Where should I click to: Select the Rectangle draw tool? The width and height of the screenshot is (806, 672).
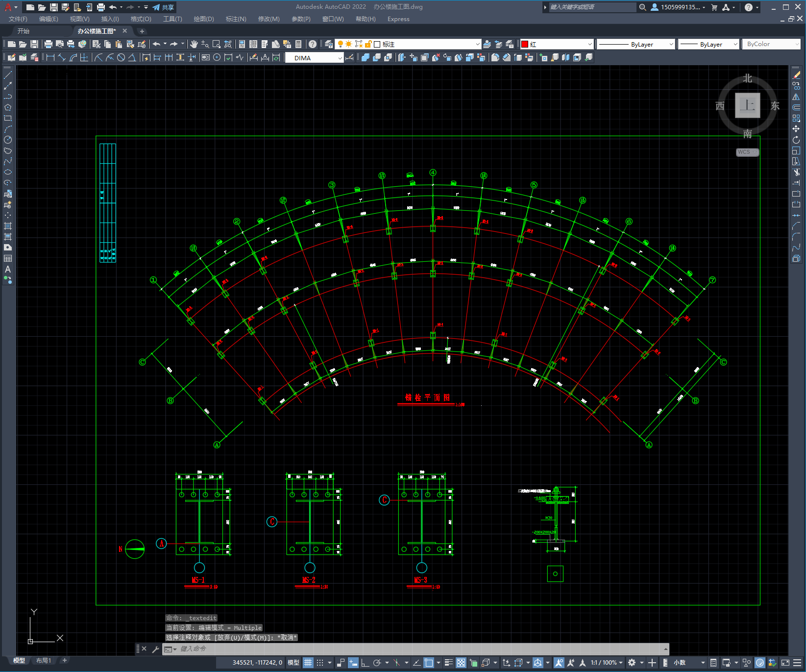pyautogui.click(x=8, y=118)
